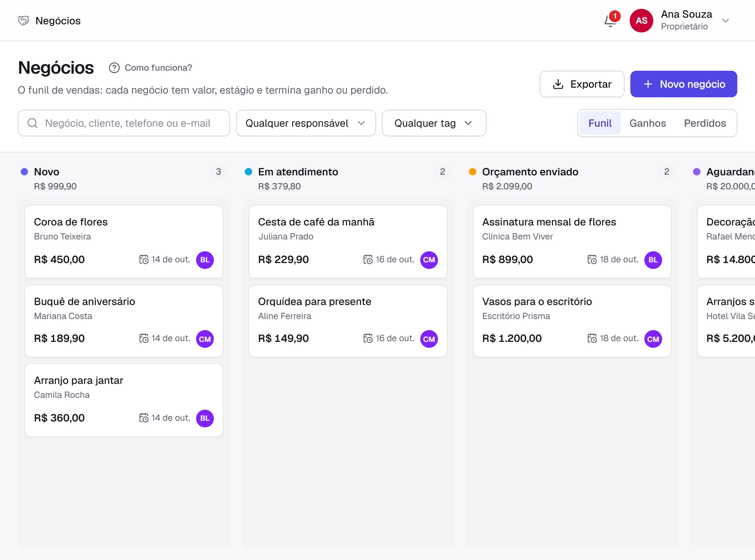Click the AS profile avatar

pyautogui.click(x=641, y=21)
